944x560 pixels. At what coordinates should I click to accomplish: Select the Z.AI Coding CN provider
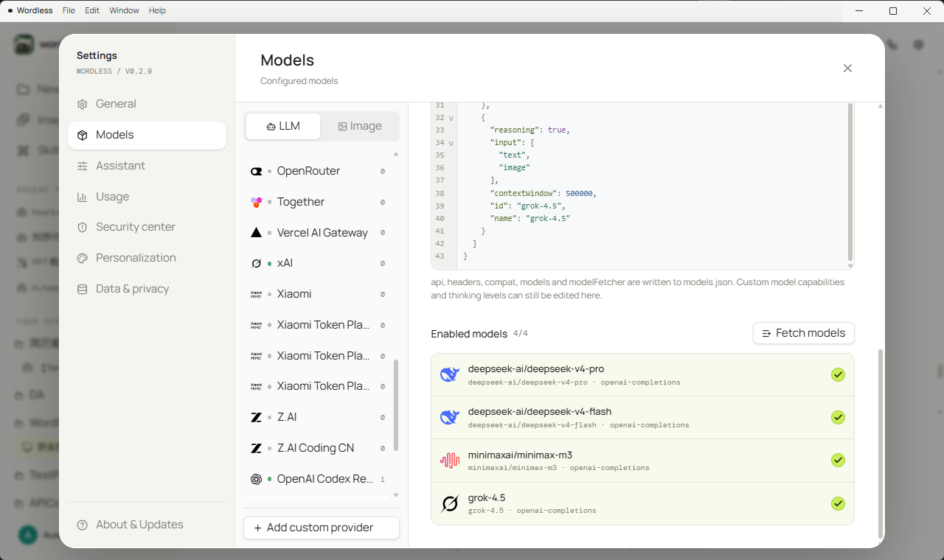319,448
